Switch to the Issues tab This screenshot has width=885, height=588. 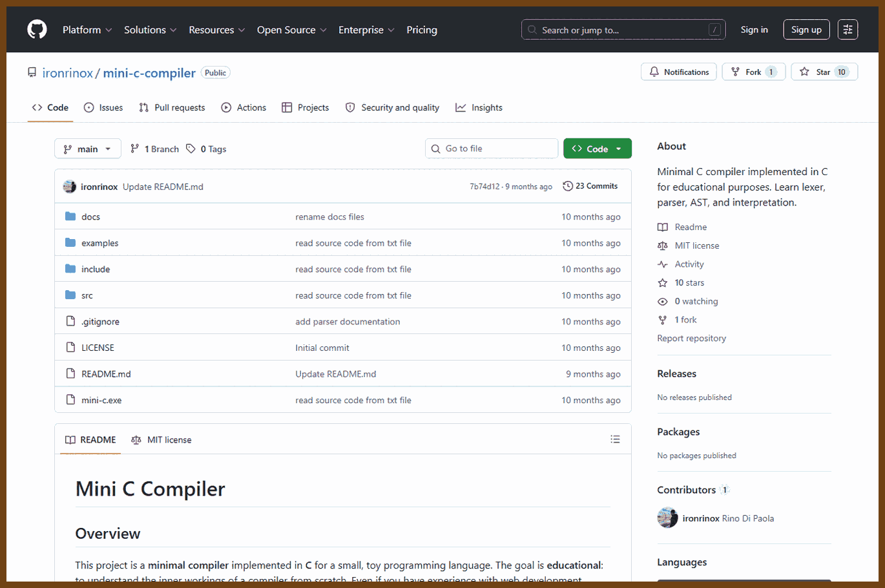pos(103,107)
